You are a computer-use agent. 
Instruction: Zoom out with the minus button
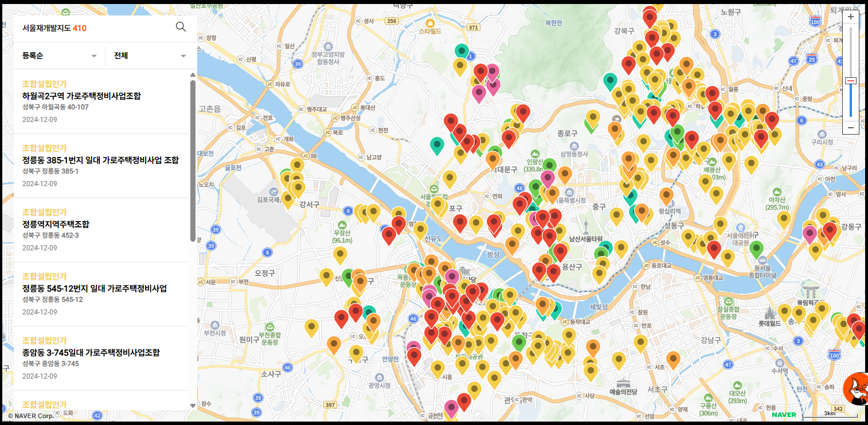[x=851, y=127]
